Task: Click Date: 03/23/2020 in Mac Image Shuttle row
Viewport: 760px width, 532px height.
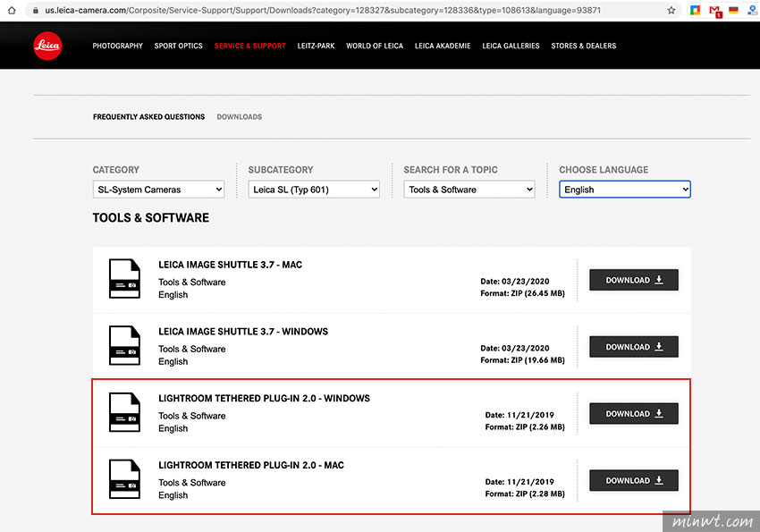Action: coord(515,282)
